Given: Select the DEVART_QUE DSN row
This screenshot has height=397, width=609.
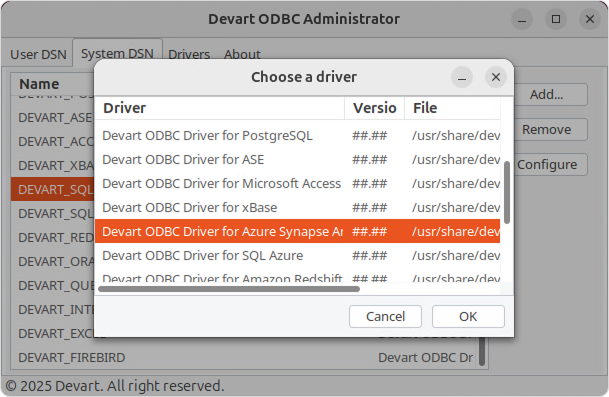Looking at the screenshot, I should [x=53, y=286].
